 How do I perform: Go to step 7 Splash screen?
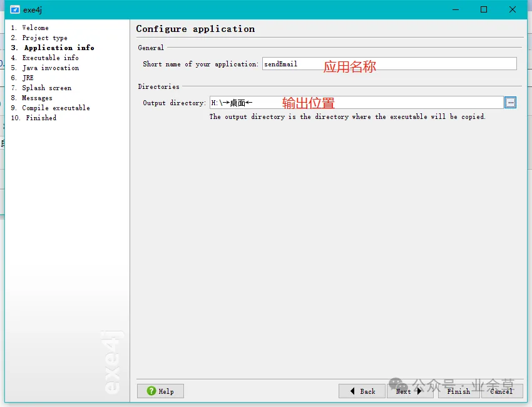(41, 88)
